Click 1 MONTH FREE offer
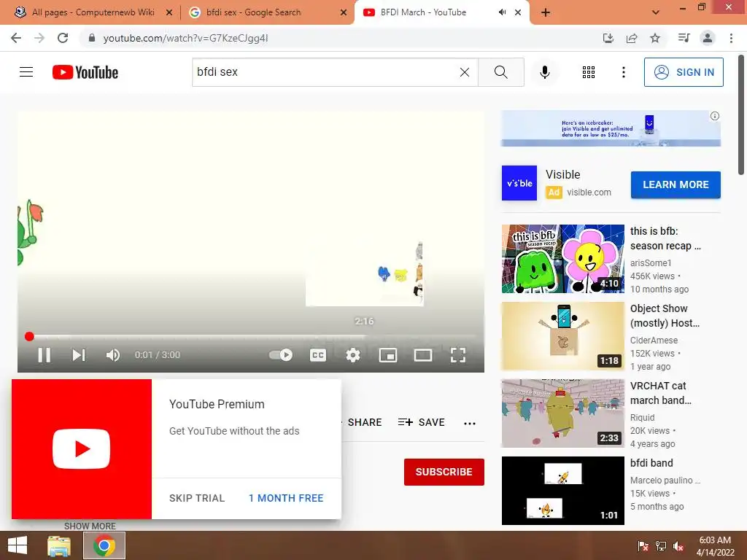The image size is (747, 560). [x=286, y=498]
